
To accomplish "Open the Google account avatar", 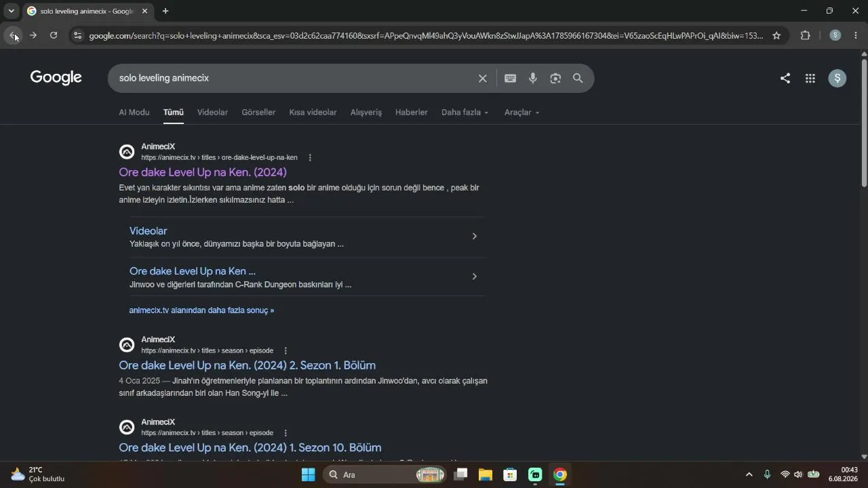I will (837, 79).
